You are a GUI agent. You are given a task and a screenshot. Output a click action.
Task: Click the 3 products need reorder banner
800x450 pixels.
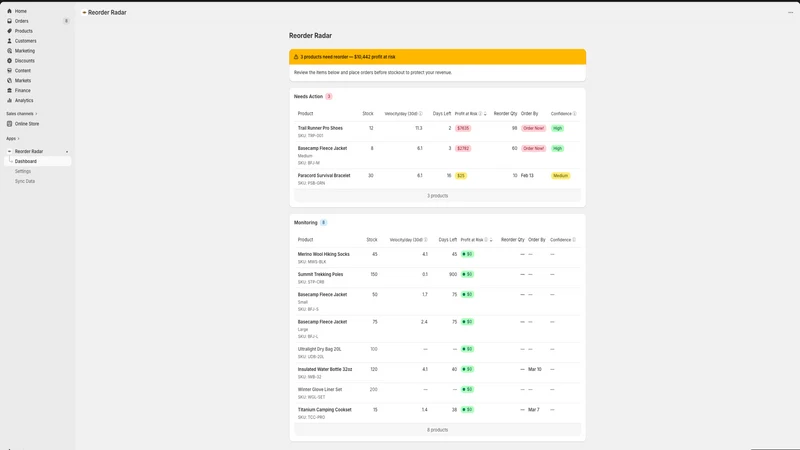tap(437, 57)
